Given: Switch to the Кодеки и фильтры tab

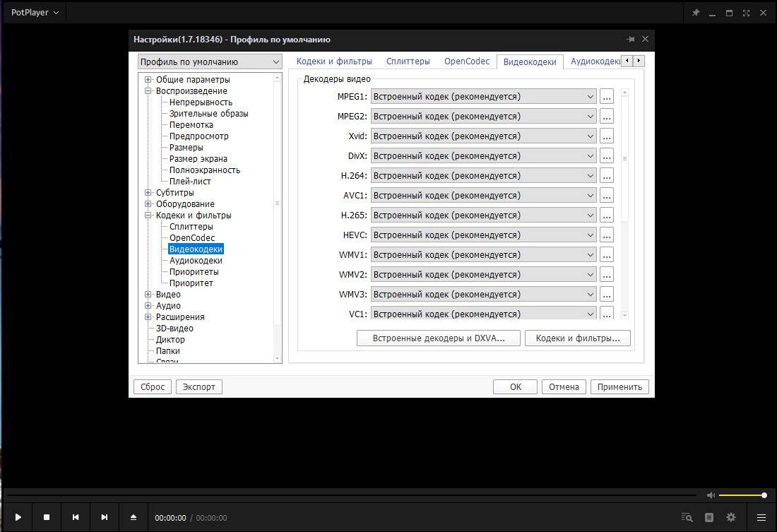Looking at the screenshot, I should pos(334,61).
